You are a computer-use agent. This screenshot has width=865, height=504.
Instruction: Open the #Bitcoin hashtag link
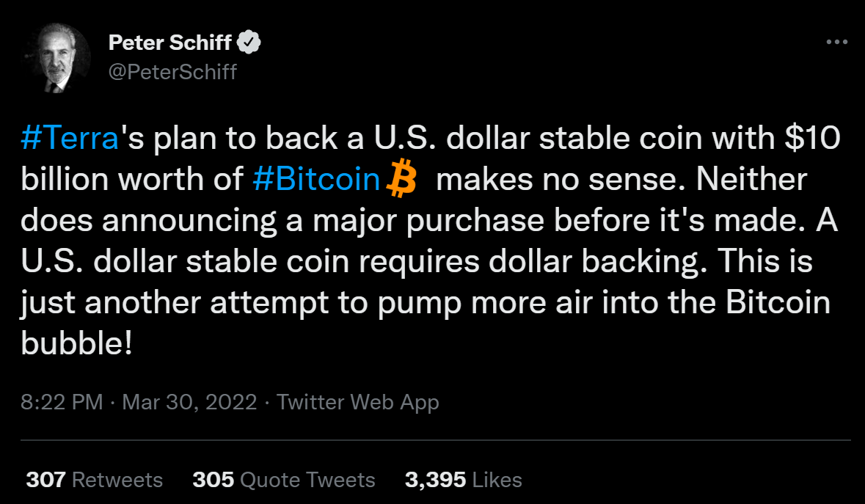[316, 179]
